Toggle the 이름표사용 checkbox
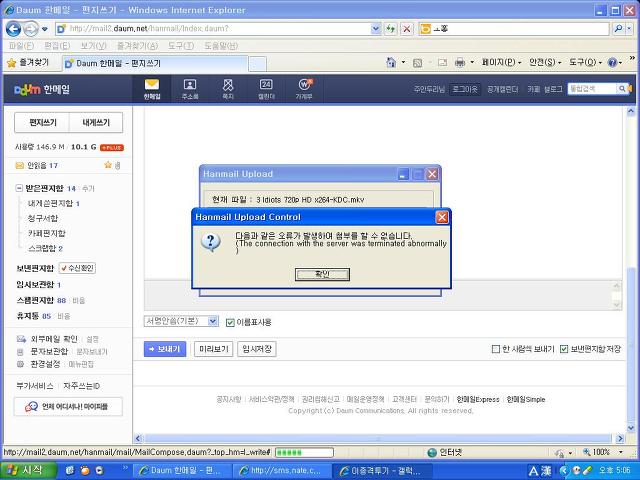 tap(230, 322)
